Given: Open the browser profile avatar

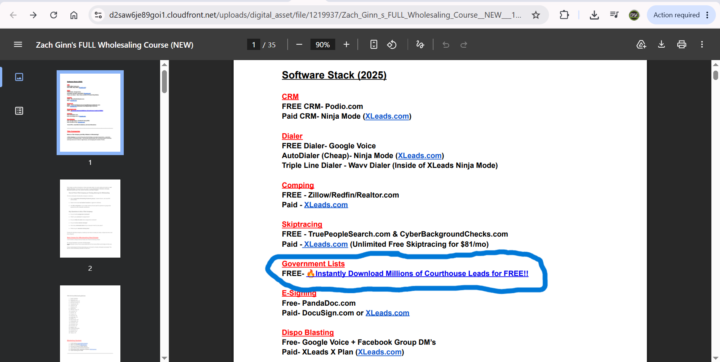Looking at the screenshot, I should tap(634, 15).
